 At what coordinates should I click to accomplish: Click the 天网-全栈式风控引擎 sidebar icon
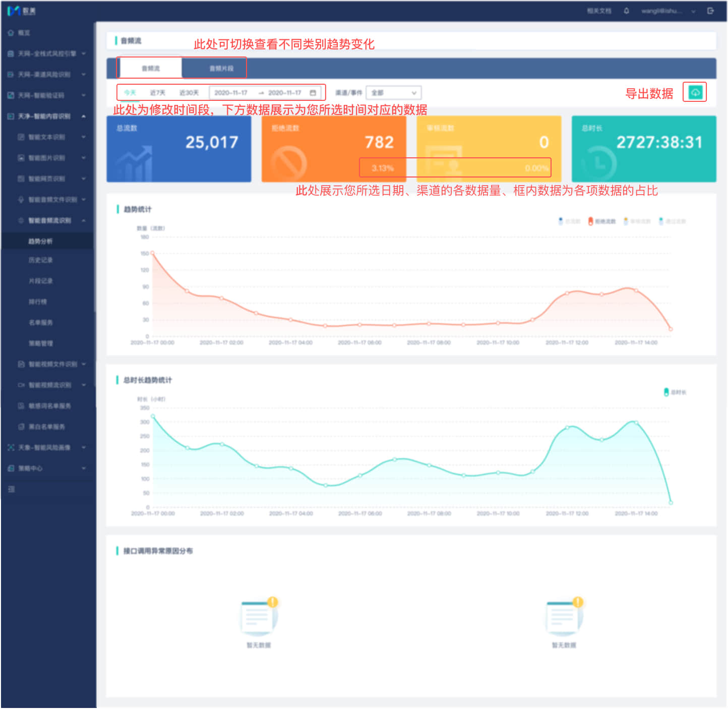pos(11,53)
